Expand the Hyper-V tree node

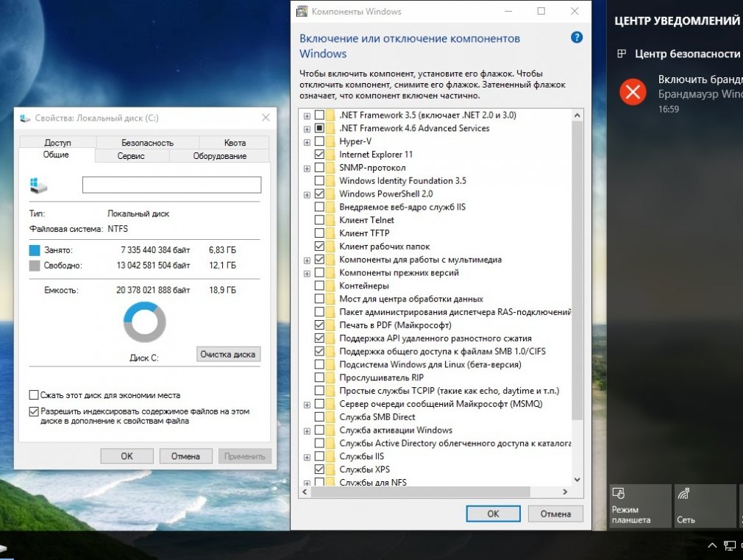(307, 142)
